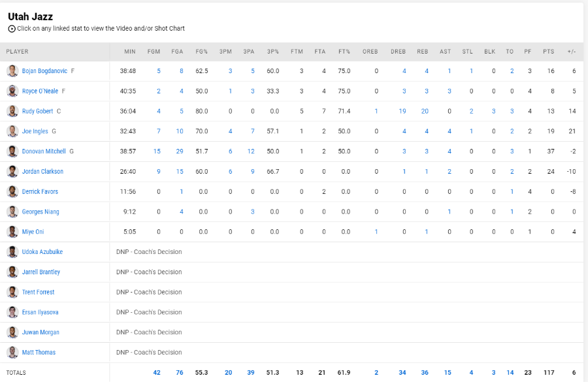Screen dimensions: 588x382
Task: Click Juwan Morgan's headshot avatar
Action: coord(12,332)
